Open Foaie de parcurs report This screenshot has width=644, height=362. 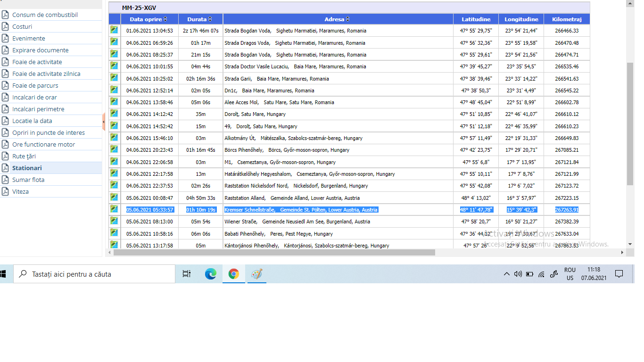point(35,85)
